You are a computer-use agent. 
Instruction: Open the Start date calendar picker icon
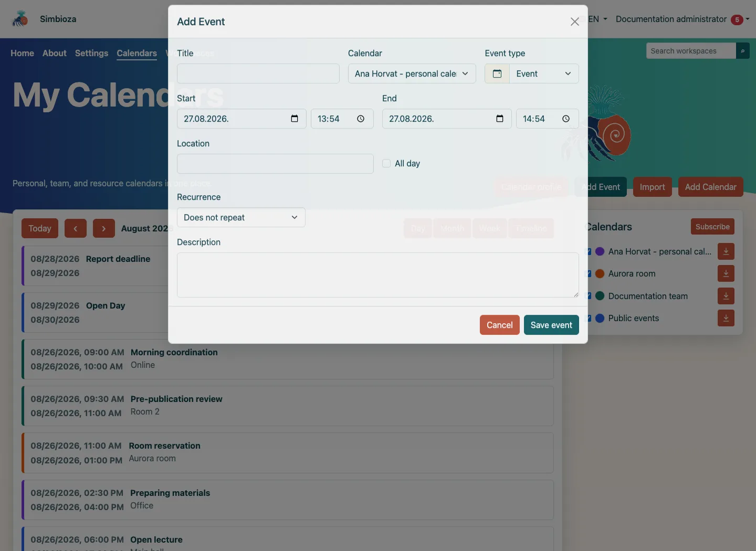click(x=295, y=119)
